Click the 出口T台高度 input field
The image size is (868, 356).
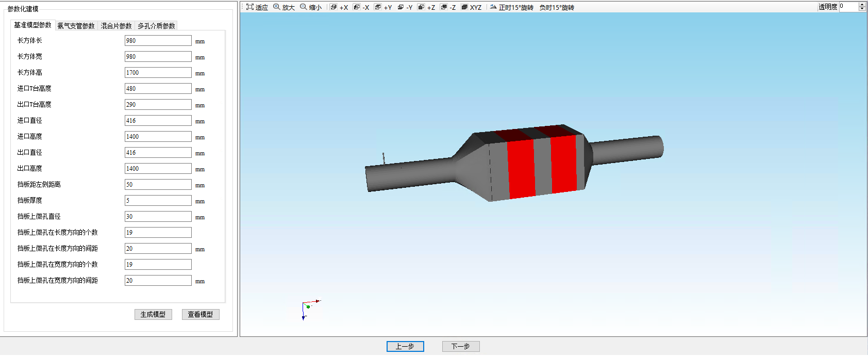[x=158, y=105]
